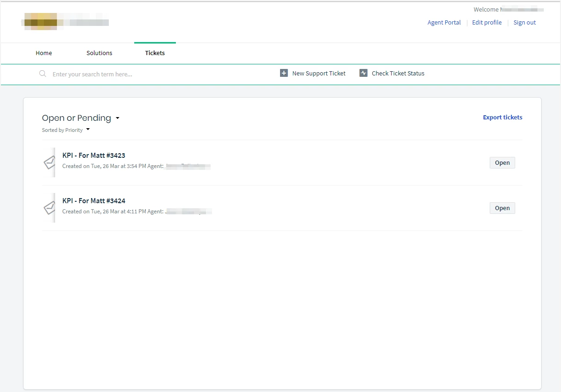
Task: Click the Check Ticket Status pulse icon
Action: (363, 73)
